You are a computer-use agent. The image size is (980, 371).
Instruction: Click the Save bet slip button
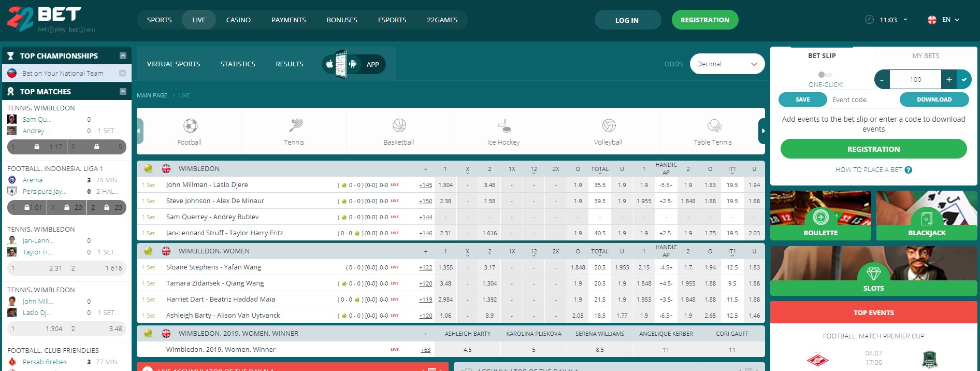tap(803, 99)
